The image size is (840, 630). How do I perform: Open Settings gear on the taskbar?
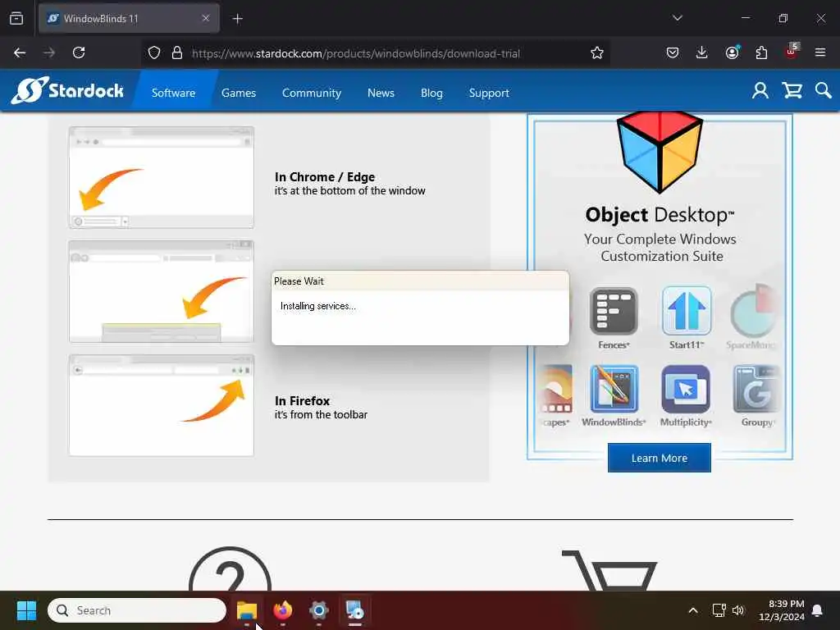319,610
